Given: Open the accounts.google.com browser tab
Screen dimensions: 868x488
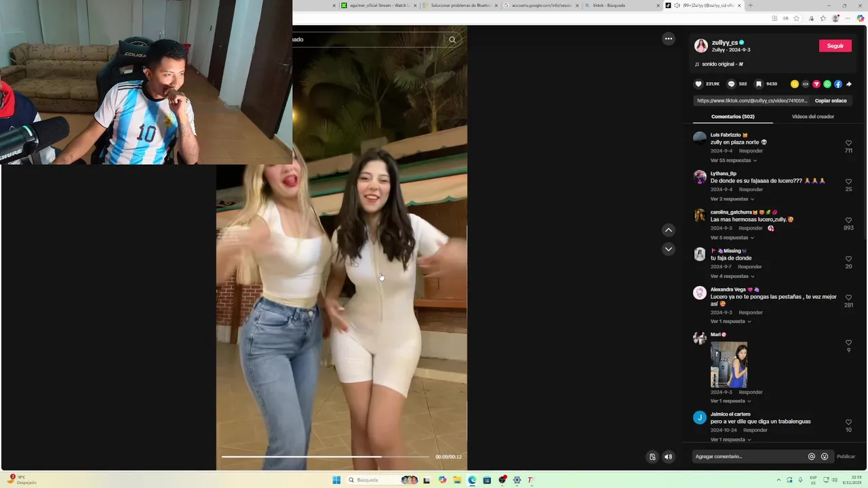Looking at the screenshot, I should (x=541, y=5).
